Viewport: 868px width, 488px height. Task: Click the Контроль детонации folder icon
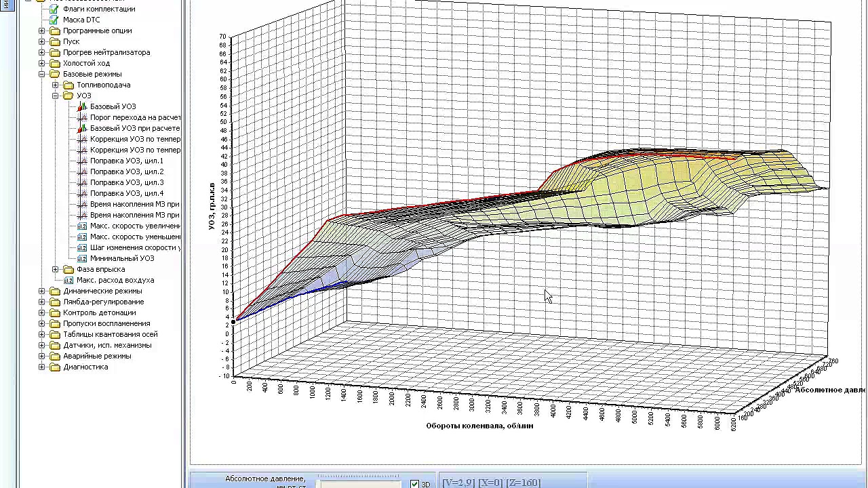(55, 312)
